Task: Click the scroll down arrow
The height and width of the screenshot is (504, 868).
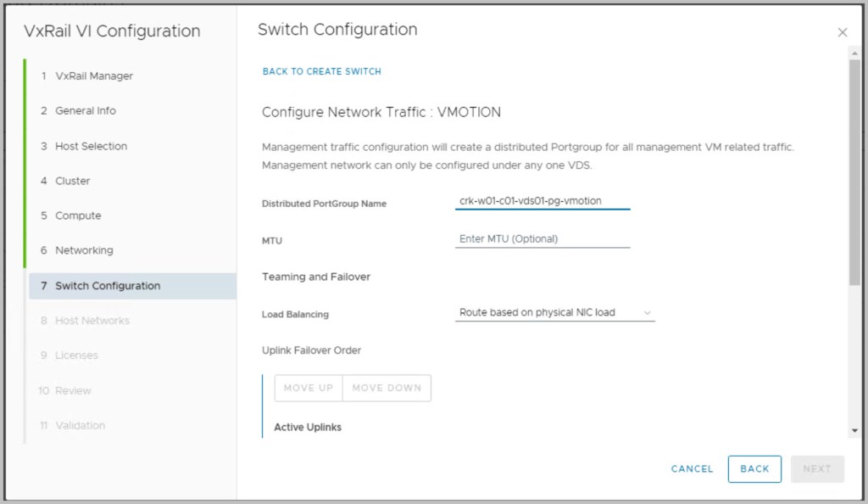Action: click(x=854, y=431)
